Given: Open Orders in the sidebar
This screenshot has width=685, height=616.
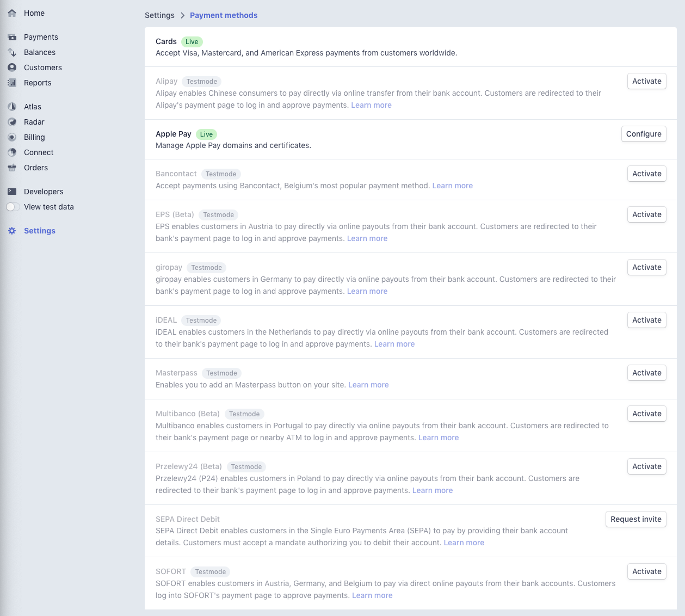Looking at the screenshot, I should 36,168.
